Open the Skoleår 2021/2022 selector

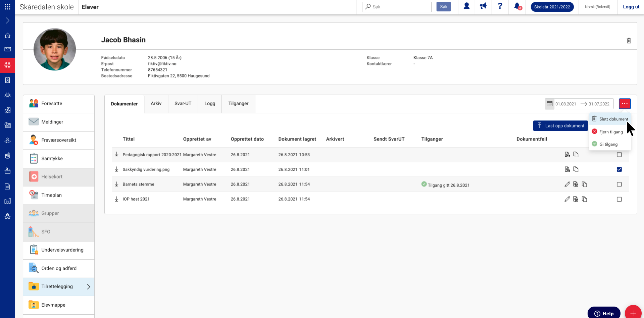(552, 7)
